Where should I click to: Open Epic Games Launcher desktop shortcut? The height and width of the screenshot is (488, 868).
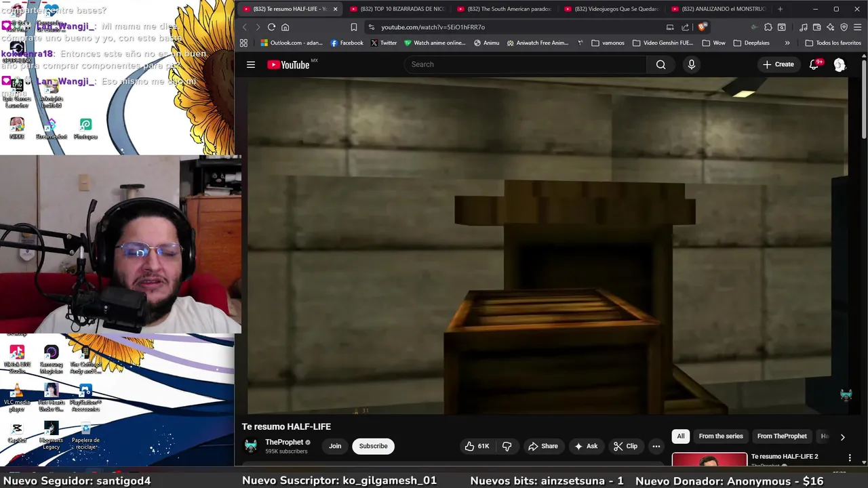coord(17,94)
